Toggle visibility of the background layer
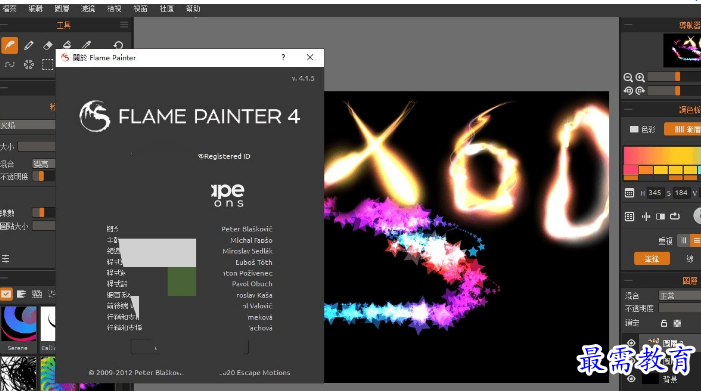The image size is (701, 391). (631, 379)
